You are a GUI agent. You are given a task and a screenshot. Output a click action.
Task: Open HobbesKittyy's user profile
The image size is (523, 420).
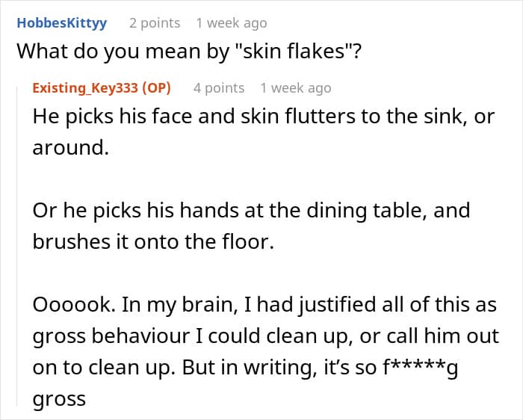tap(62, 23)
